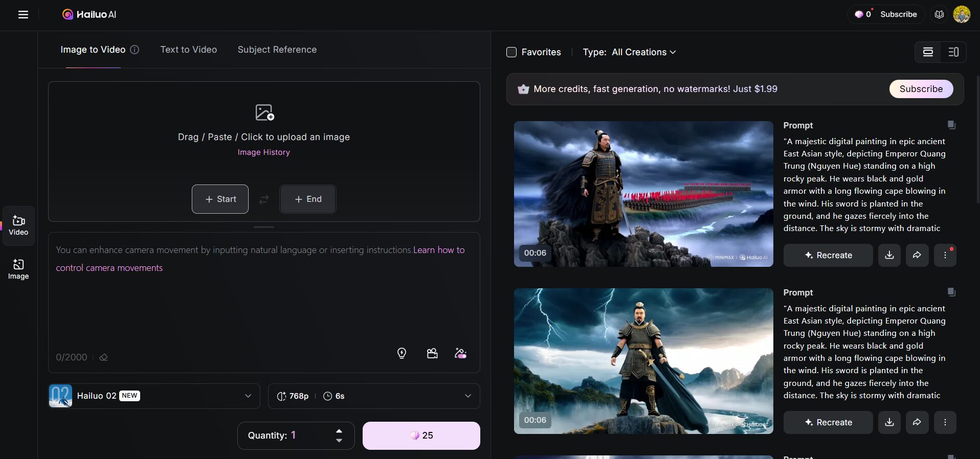Open the Subject Reference tab
980x459 pixels.
(x=277, y=50)
